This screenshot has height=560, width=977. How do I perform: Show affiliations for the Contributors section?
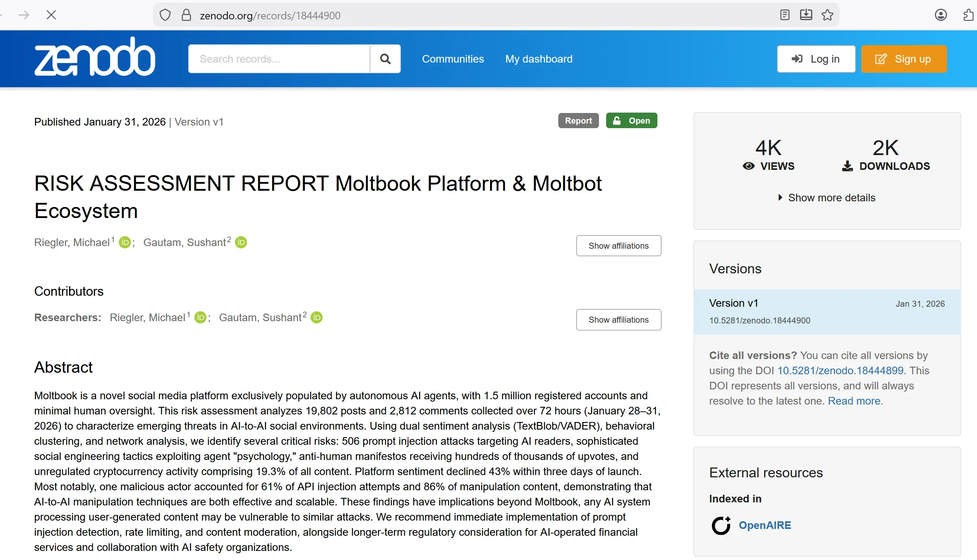click(x=618, y=320)
